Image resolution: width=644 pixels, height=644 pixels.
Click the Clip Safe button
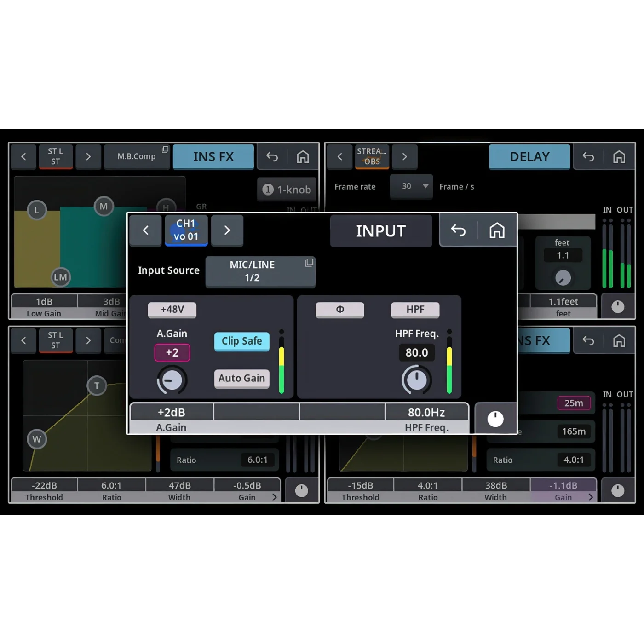pos(241,341)
